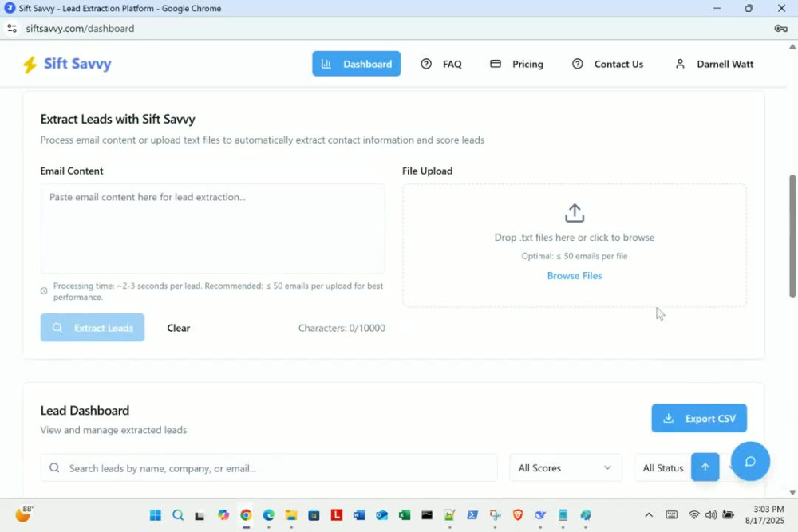Open the weather widget showing 88°
Viewport: 798px width, 532px height.
(x=24, y=514)
